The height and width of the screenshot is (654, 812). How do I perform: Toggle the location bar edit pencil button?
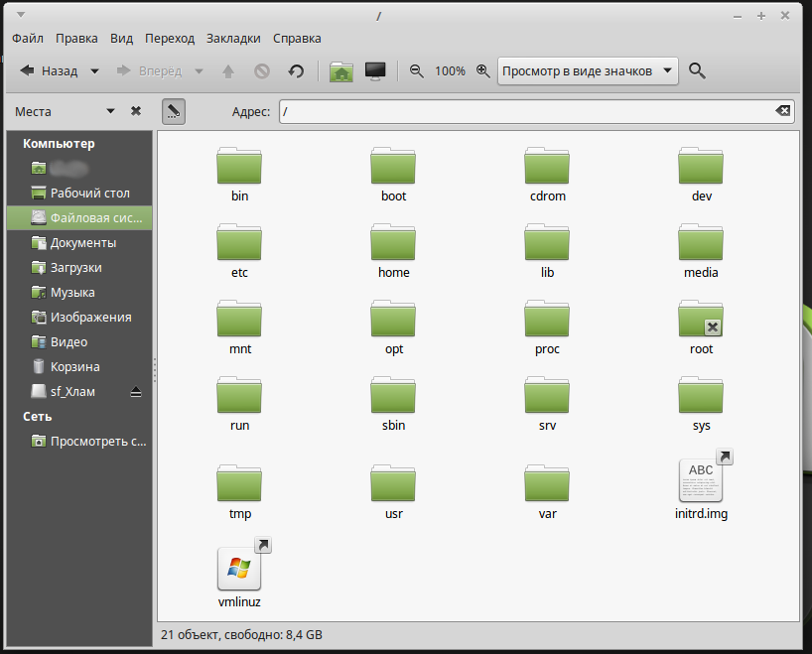click(x=174, y=112)
